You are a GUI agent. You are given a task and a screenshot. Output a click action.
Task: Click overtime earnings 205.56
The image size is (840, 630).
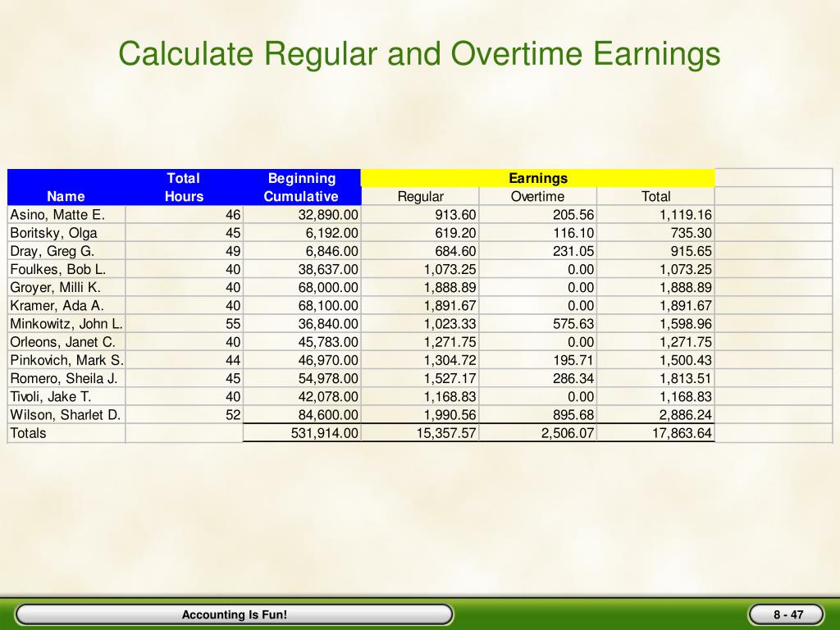tap(573, 215)
